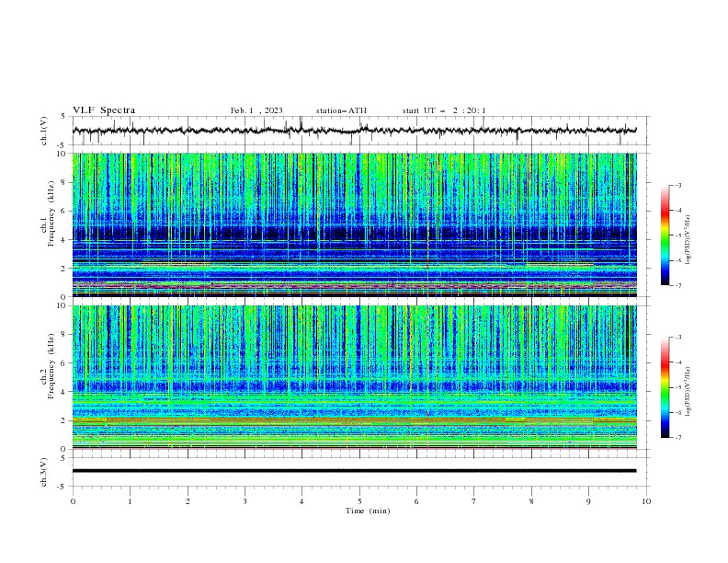728x563 pixels.
Task: Click the "5" minute tick on time axis
Action: pyautogui.click(x=359, y=501)
